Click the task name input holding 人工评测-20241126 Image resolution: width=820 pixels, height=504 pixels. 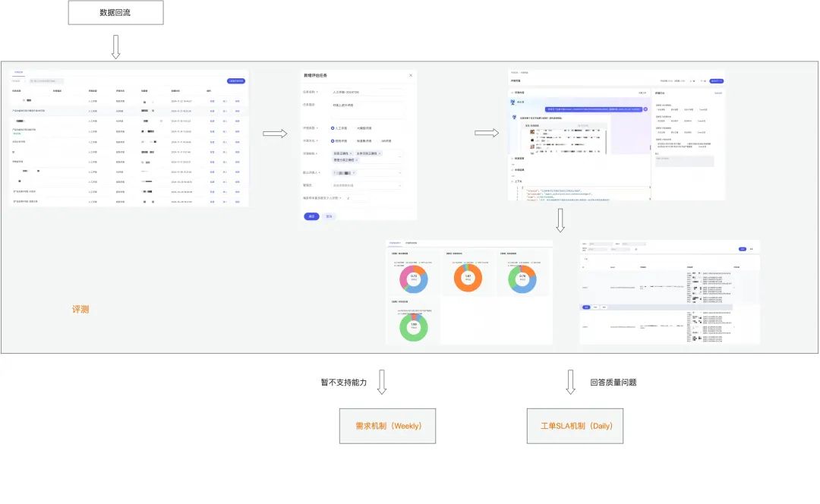(x=367, y=92)
